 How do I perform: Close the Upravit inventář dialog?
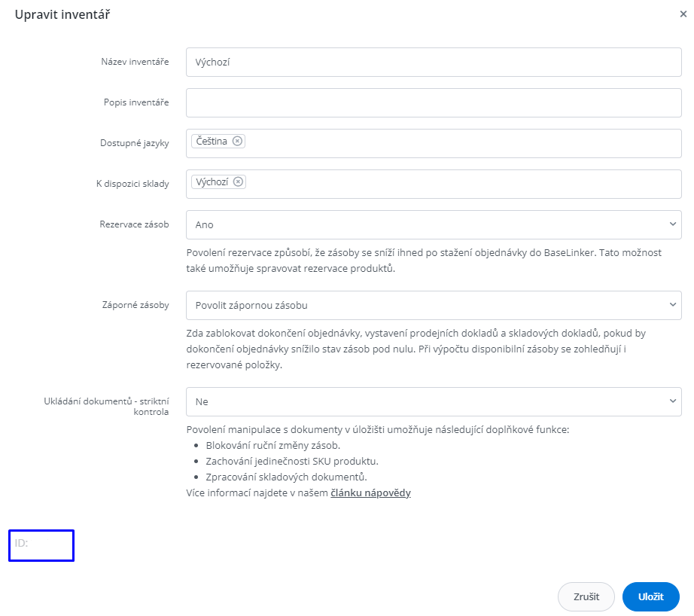click(x=683, y=14)
